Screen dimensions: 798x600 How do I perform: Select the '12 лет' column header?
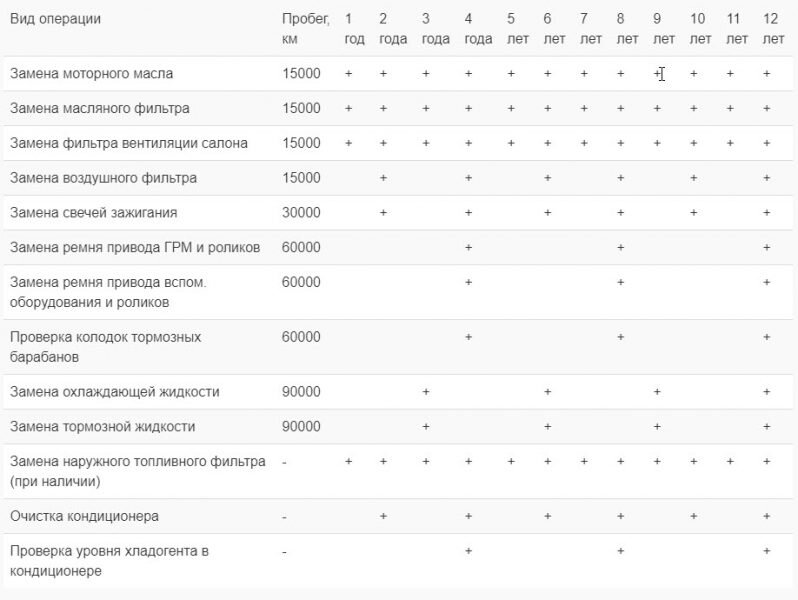773,29
